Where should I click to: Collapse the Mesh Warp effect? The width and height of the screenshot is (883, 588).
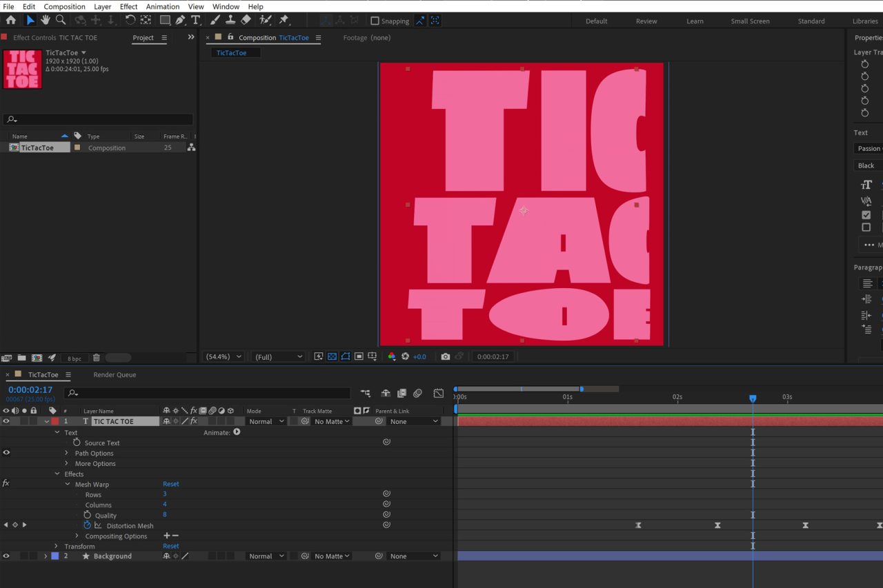(68, 484)
